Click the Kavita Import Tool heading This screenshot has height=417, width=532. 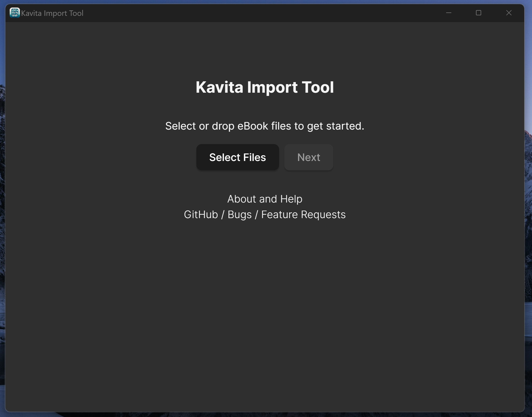coord(264,87)
